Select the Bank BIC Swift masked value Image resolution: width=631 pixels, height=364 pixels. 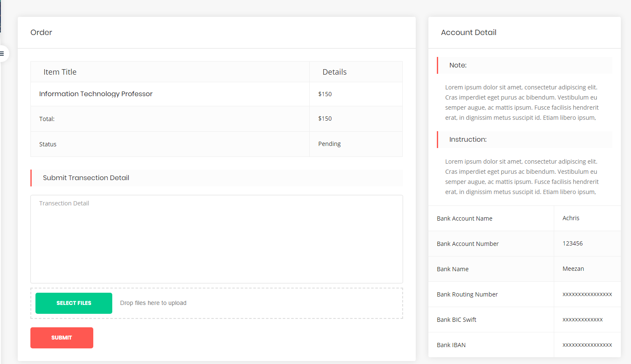click(x=582, y=320)
